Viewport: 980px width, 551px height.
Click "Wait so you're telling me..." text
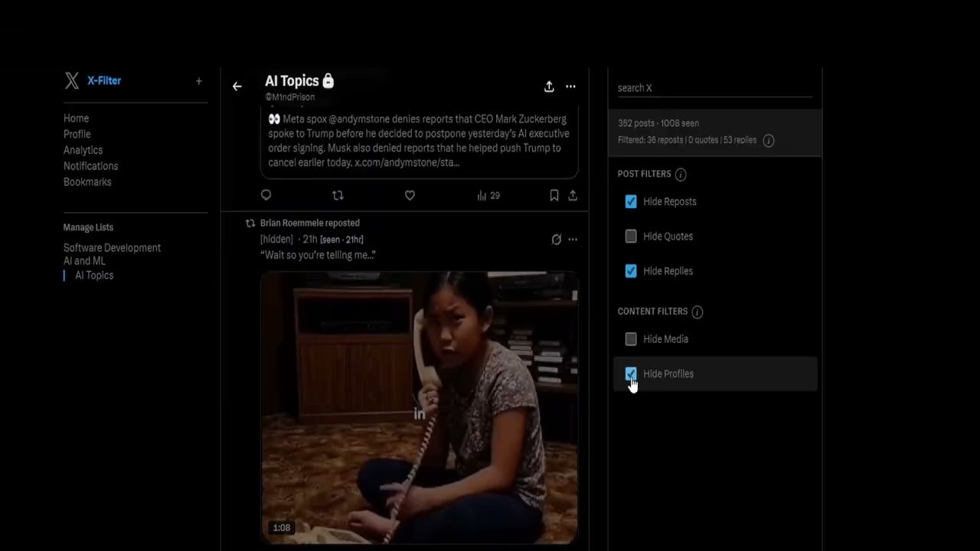click(318, 255)
